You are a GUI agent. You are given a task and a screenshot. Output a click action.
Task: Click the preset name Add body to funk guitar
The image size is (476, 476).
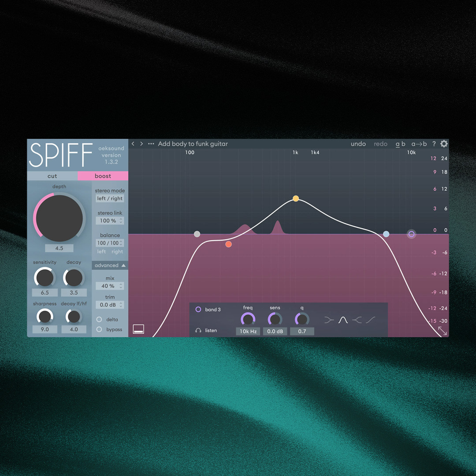click(192, 144)
